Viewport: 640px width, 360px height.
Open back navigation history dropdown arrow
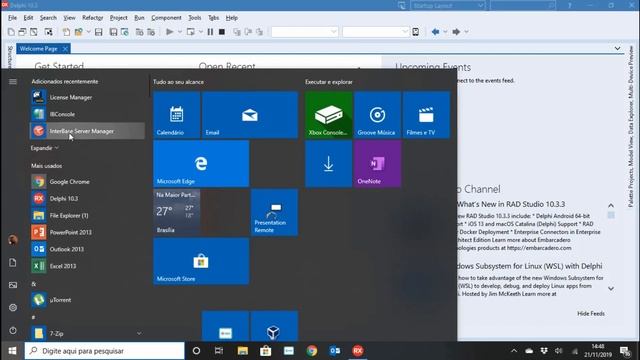445,32
